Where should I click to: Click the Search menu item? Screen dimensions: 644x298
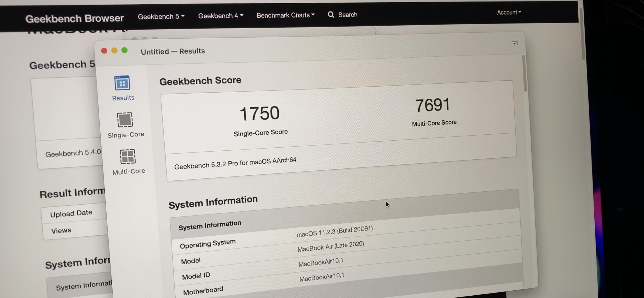347,15
